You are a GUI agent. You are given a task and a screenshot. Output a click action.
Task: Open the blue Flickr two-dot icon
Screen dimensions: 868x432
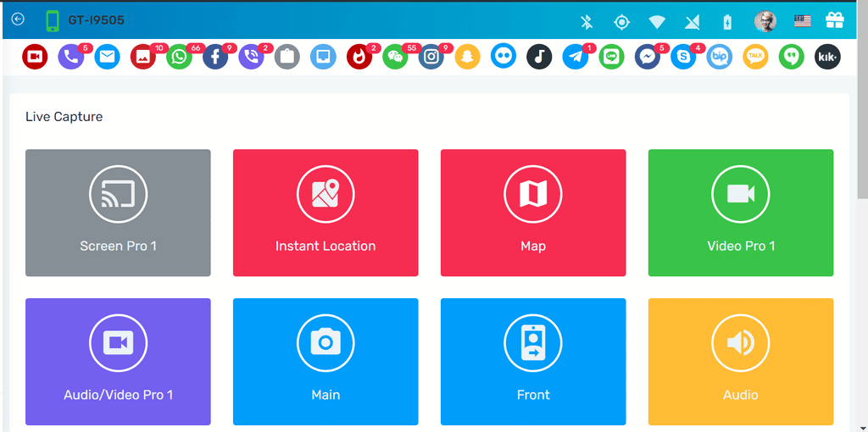pos(504,56)
